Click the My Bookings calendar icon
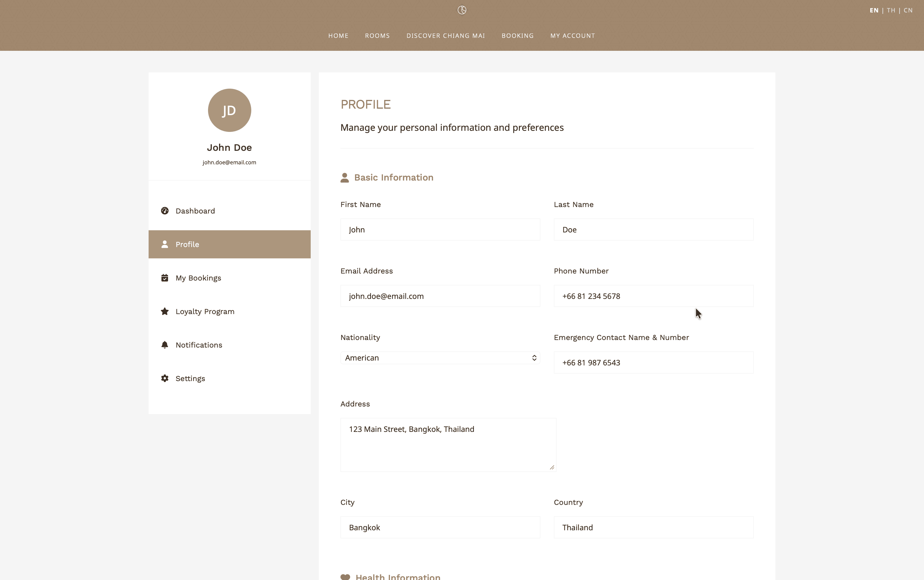The height and width of the screenshot is (580, 924). [165, 278]
